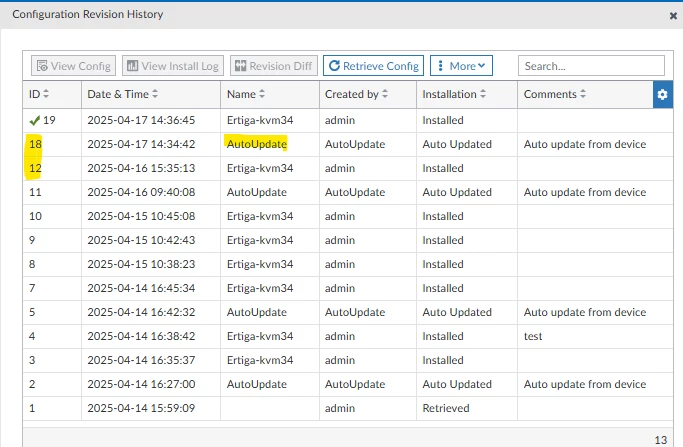Click date 2025-04-14 15:59:09

point(141,408)
